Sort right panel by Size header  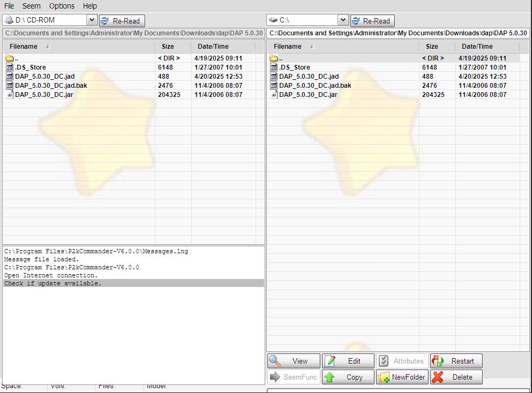click(437, 47)
